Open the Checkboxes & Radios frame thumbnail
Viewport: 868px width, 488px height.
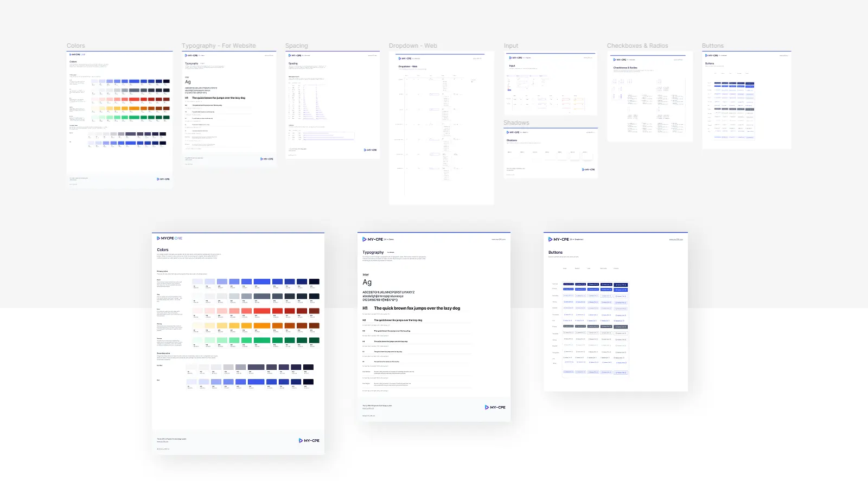(x=650, y=97)
